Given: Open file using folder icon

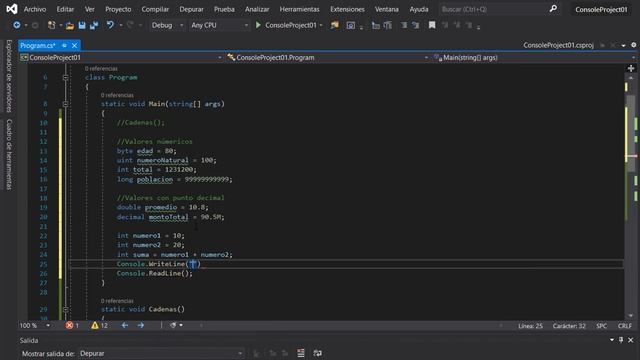Looking at the screenshot, I should tap(70, 26).
